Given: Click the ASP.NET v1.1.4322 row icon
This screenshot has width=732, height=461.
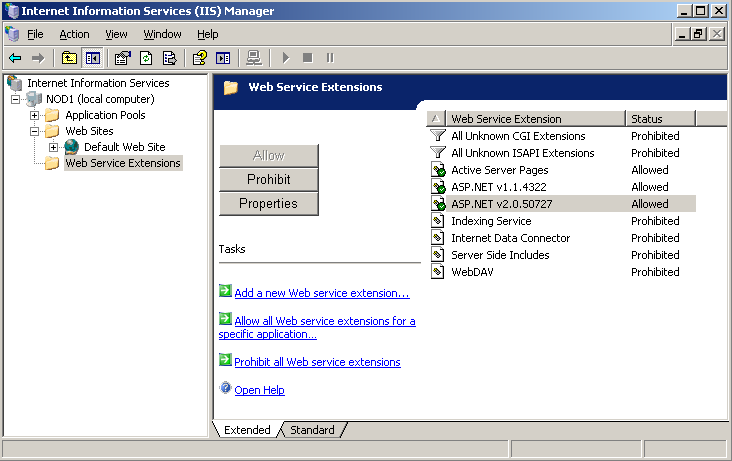Looking at the screenshot, I should tap(438, 187).
